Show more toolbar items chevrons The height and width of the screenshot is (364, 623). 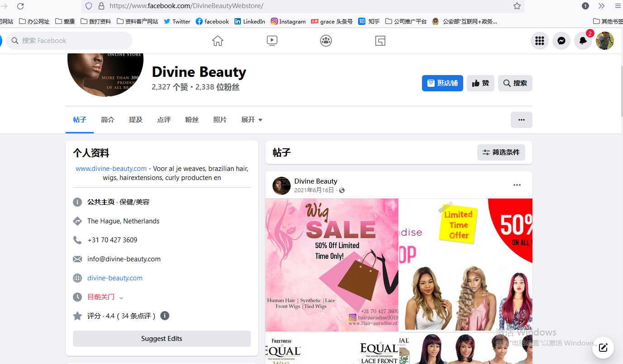[x=601, y=6]
